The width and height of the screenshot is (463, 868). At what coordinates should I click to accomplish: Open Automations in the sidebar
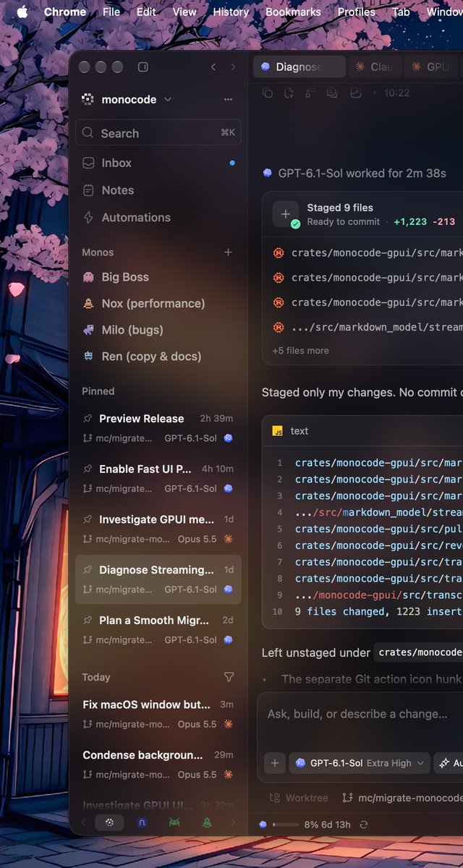158,217
